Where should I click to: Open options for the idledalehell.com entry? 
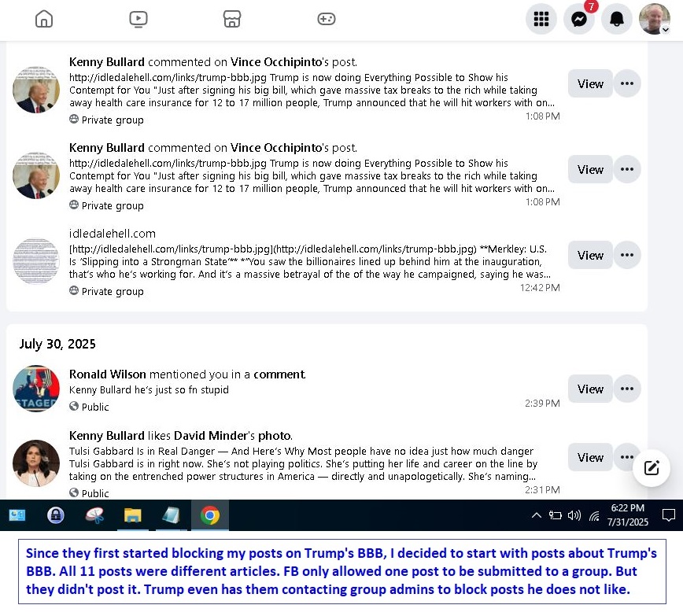pos(627,255)
